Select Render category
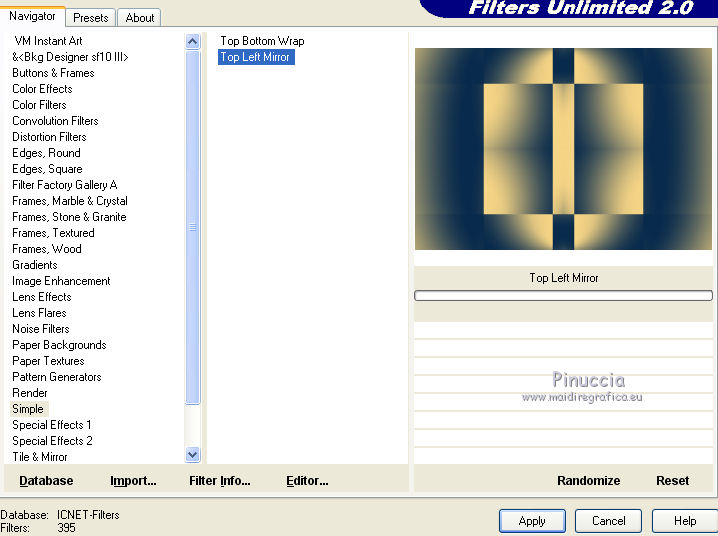 pyautogui.click(x=30, y=394)
